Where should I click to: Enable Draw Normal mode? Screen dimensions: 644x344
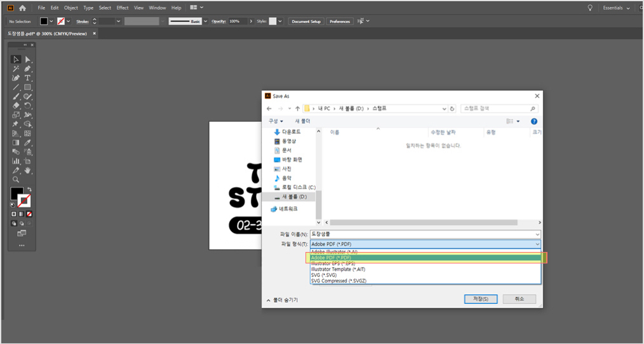pyautogui.click(x=13, y=223)
